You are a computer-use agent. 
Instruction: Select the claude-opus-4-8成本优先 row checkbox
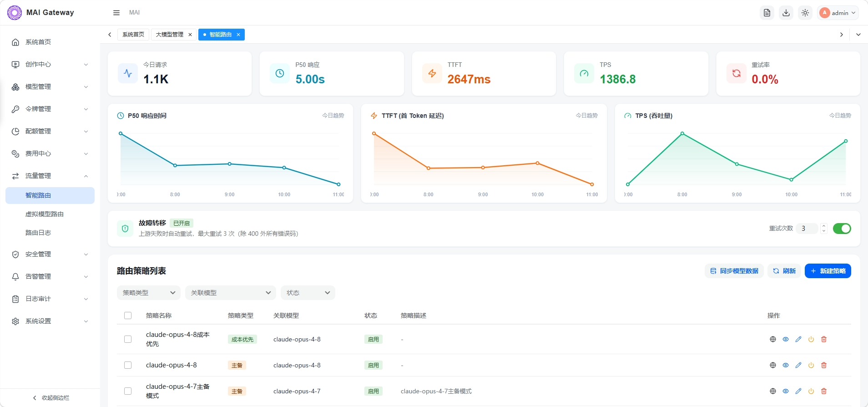128,339
